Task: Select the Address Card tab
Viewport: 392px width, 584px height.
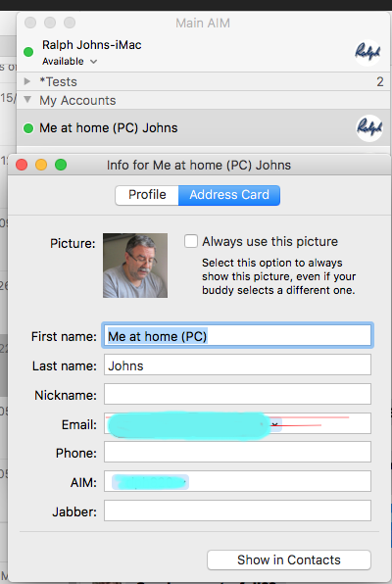Action: pyautogui.click(x=229, y=195)
